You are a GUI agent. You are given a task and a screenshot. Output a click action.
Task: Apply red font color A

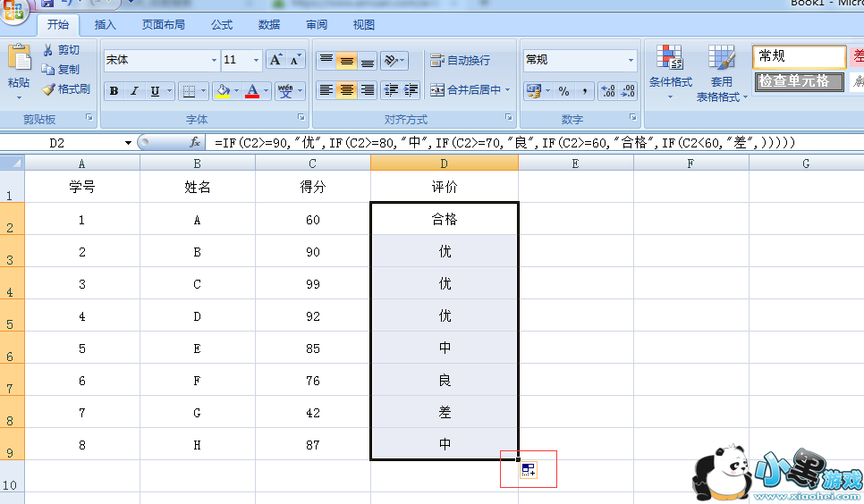(x=252, y=91)
